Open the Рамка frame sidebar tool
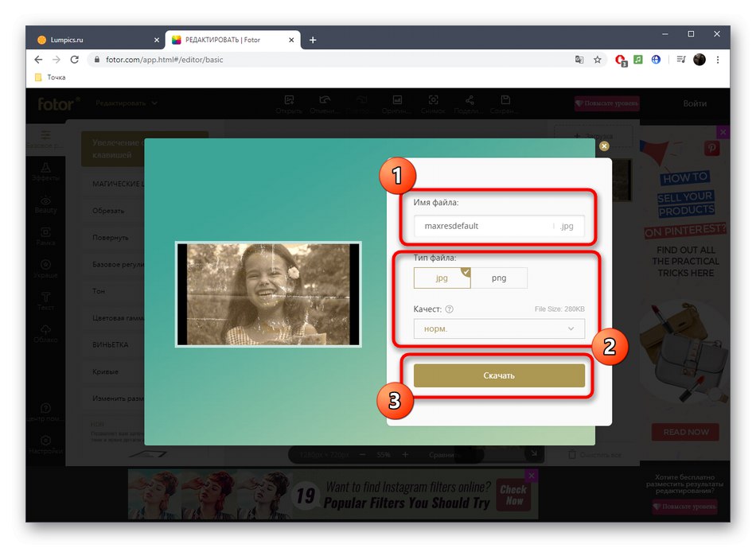This screenshot has height=548, width=756. (45, 237)
